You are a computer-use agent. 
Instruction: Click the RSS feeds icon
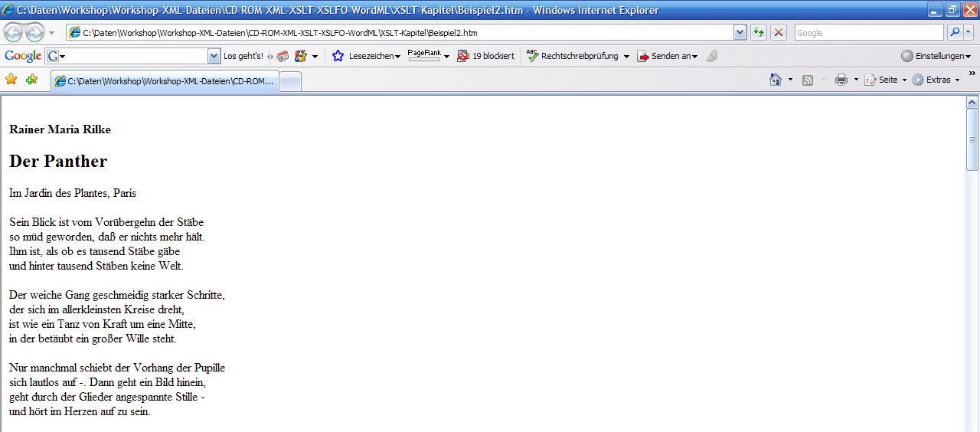click(x=807, y=80)
